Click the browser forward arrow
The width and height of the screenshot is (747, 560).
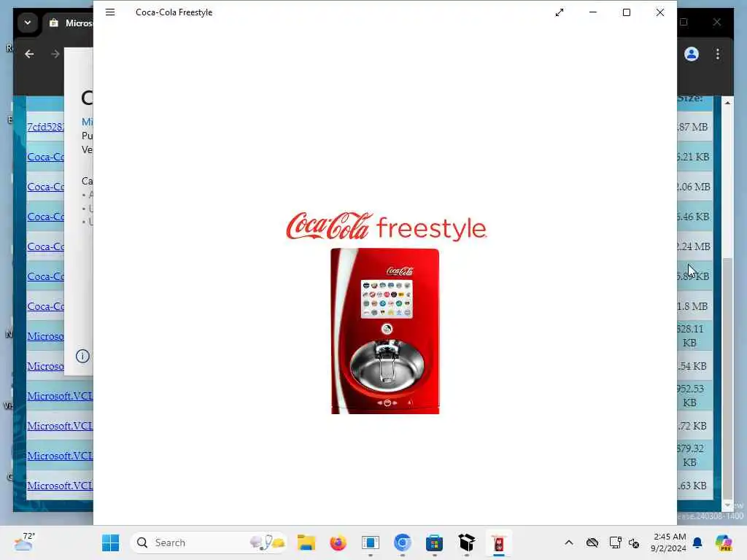tap(55, 54)
